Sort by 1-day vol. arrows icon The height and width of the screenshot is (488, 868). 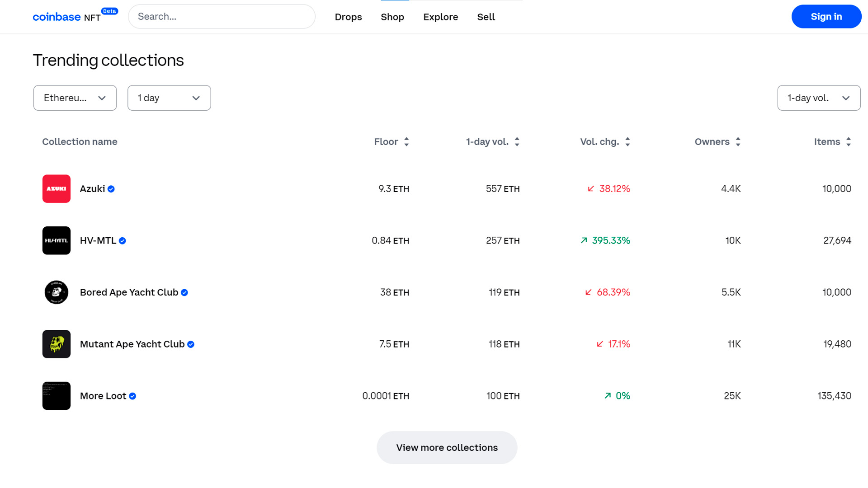coord(517,142)
